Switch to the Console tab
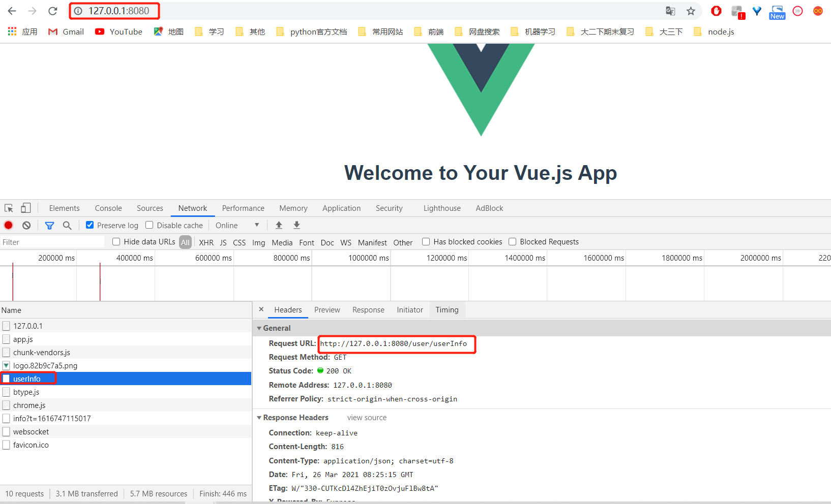831x504 pixels. click(x=108, y=208)
